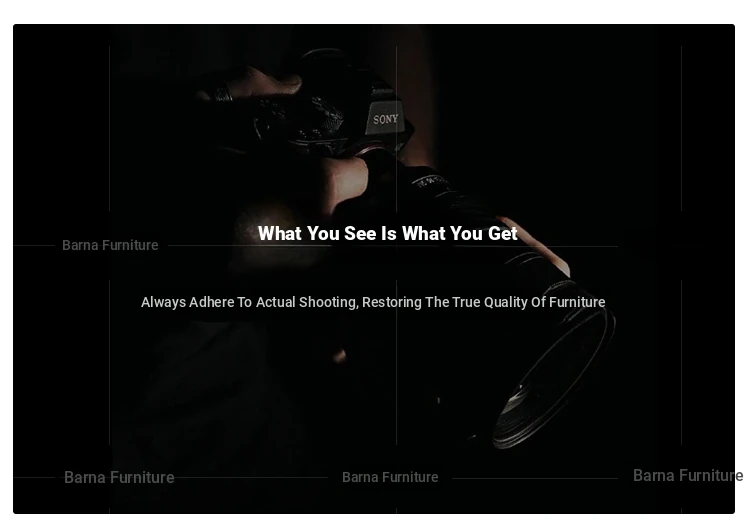Viewport: 750px width, 523px height.
Task: Click the word 'See' in the heading
Action: [x=360, y=234]
